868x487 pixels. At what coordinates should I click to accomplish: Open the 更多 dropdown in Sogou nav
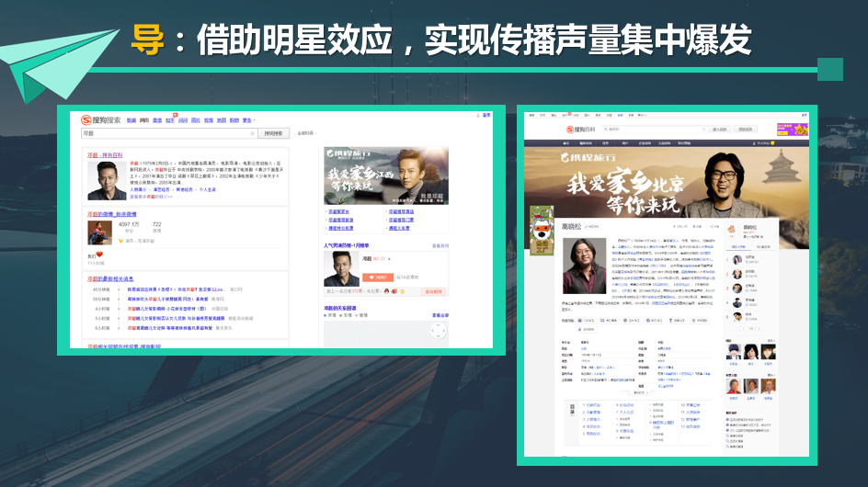tap(248, 120)
